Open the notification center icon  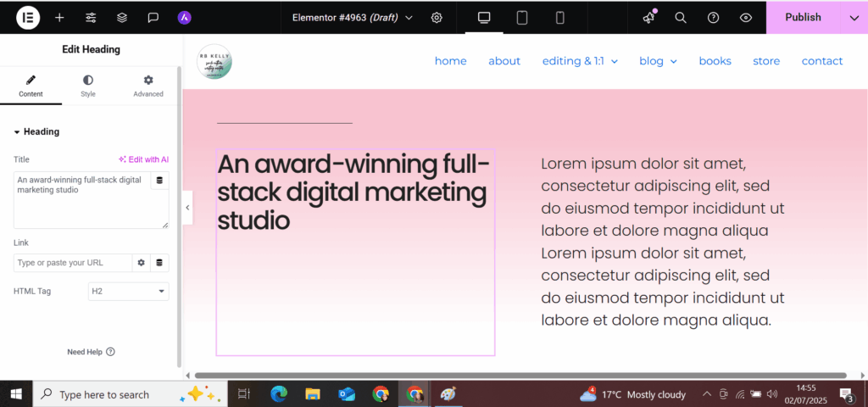(848, 394)
